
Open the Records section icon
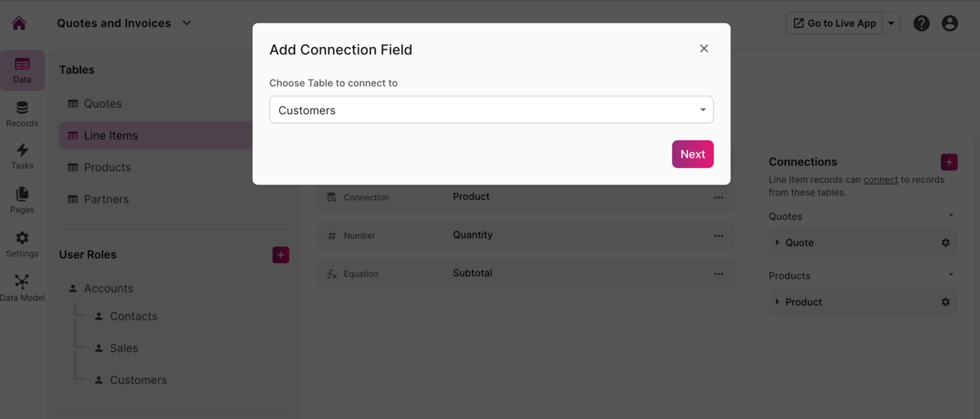coord(22,114)
